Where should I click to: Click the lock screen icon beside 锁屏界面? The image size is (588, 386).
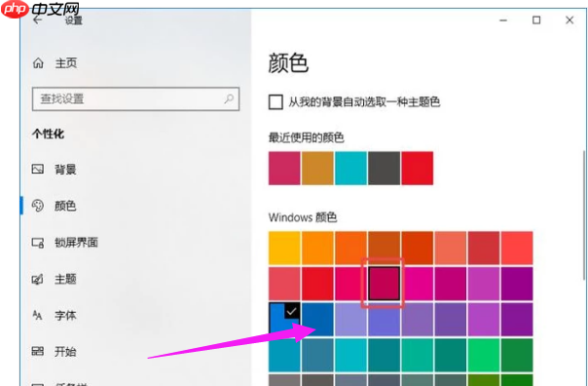point(38,243)
